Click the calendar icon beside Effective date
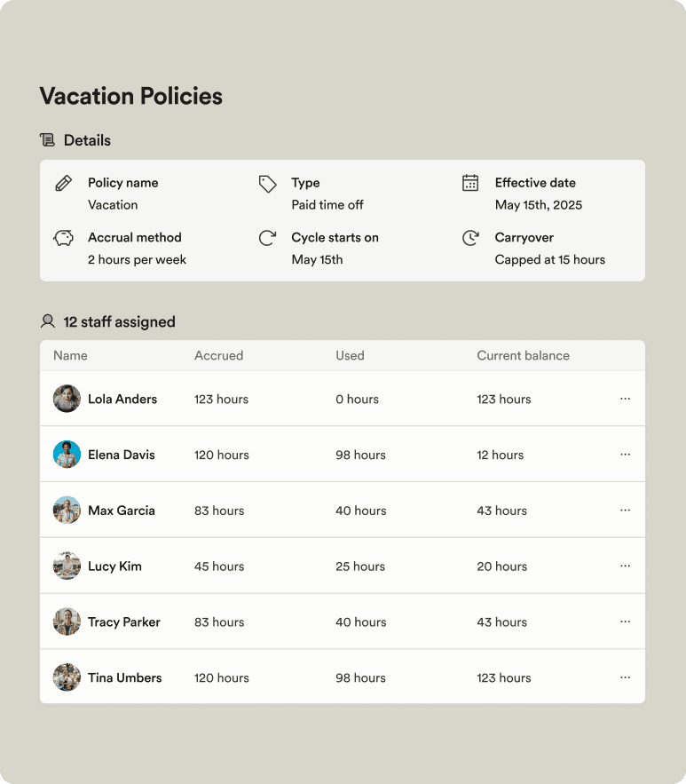The height and width of the screenshot is (784, 686). point(470,182)
